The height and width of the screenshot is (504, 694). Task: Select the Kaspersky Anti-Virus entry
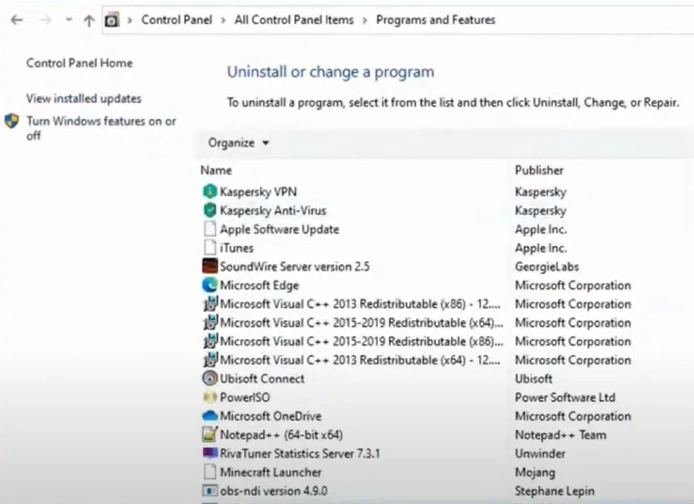point(273,210)
